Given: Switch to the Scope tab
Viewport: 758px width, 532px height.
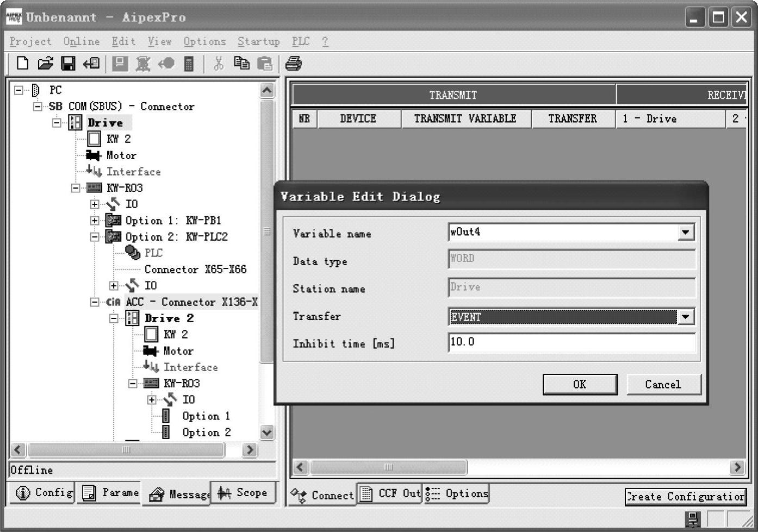Looking at the screenshot, I should (243, 493).
